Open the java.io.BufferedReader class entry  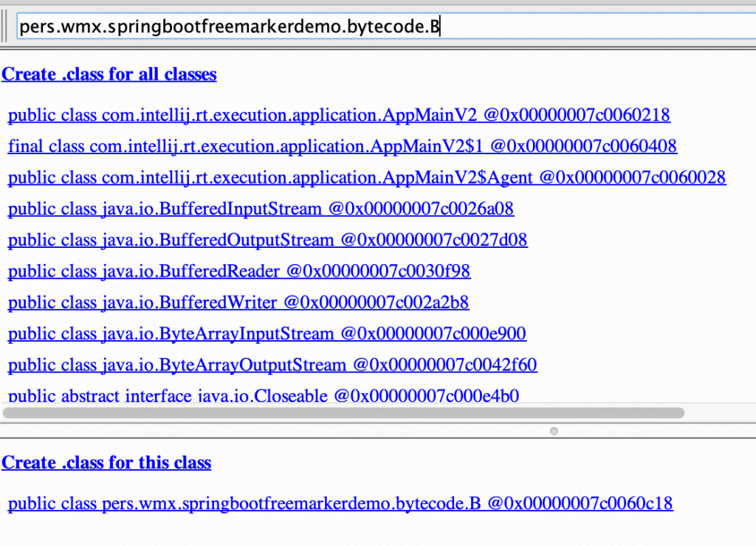[238, 272]
